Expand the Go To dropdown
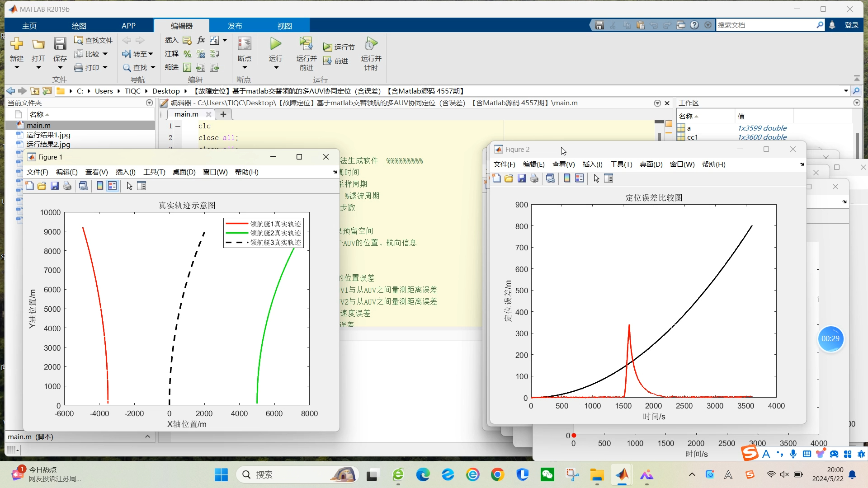This screenshot has height=488, width=868. tap(151, 54)
